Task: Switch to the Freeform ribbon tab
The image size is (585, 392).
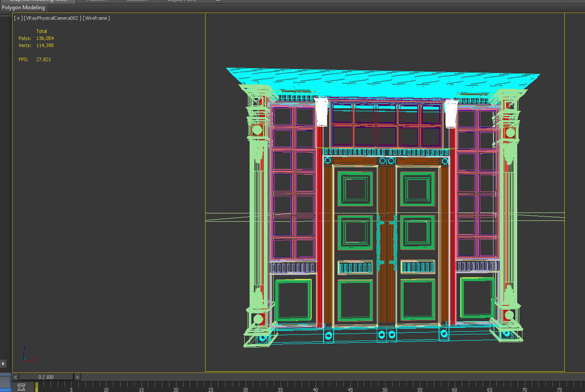Action: point(97,1)
